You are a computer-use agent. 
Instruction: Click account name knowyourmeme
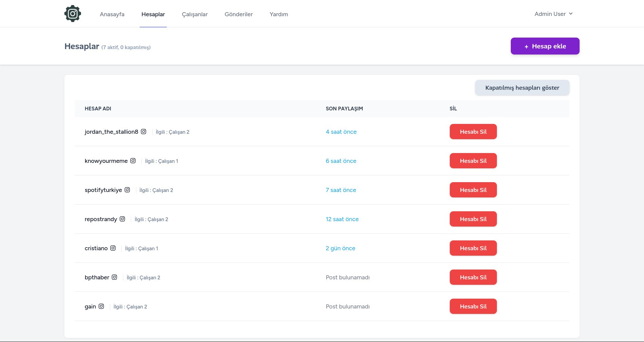pos(106,161)
